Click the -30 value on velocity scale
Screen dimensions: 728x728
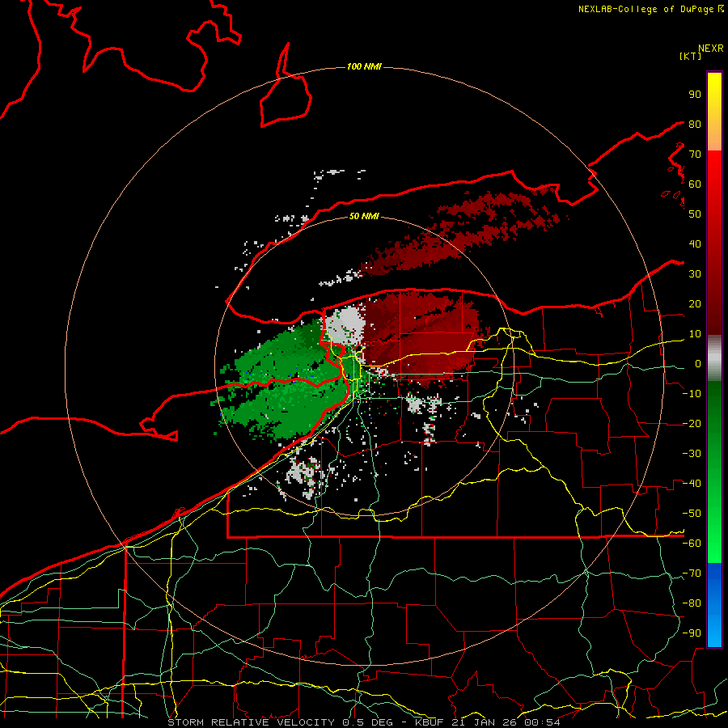(x=692, y=454)
